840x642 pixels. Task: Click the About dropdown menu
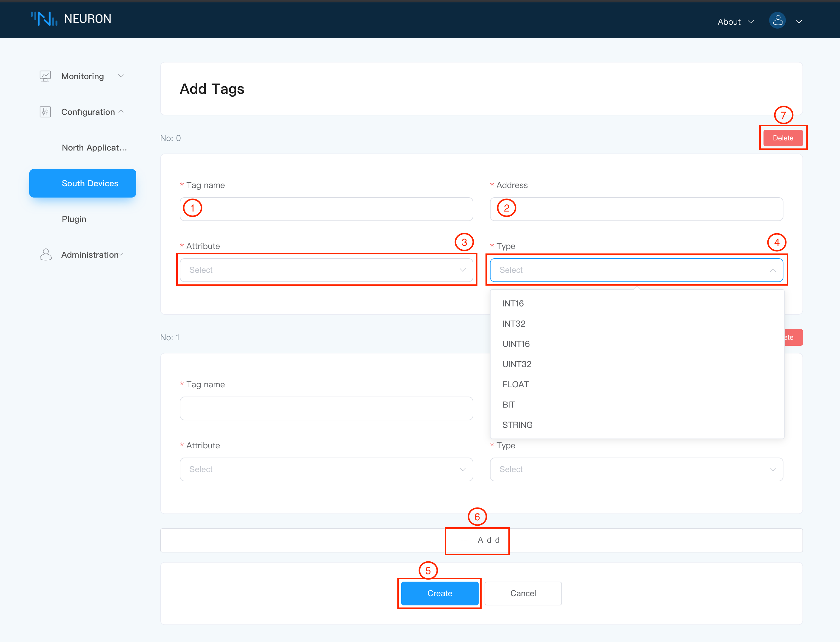736,21
